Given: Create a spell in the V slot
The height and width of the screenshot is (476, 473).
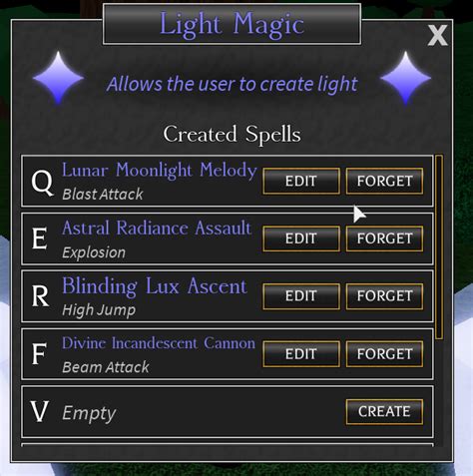Looking at the screenshot, I should coord(384,412).
